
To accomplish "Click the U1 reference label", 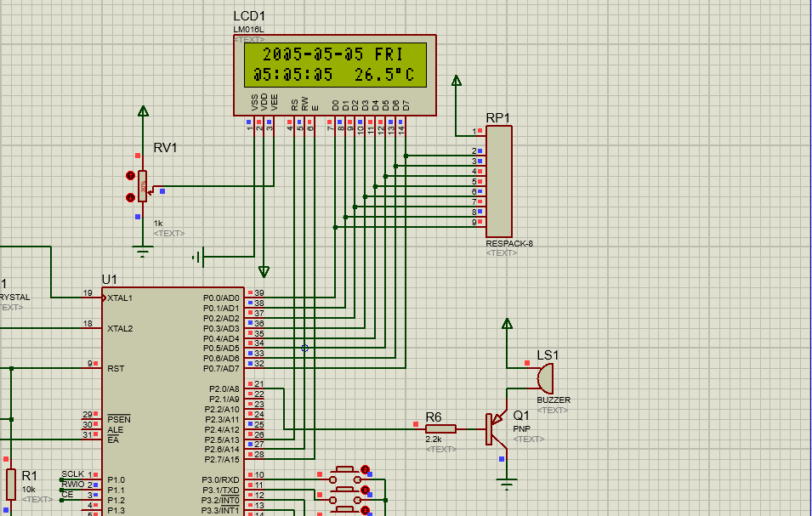I will click(x=110, y=280).
